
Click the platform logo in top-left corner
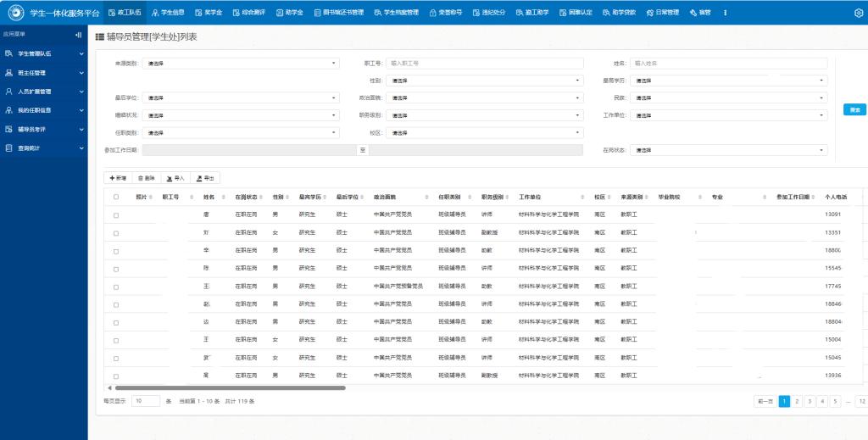[x=14, y=13]
